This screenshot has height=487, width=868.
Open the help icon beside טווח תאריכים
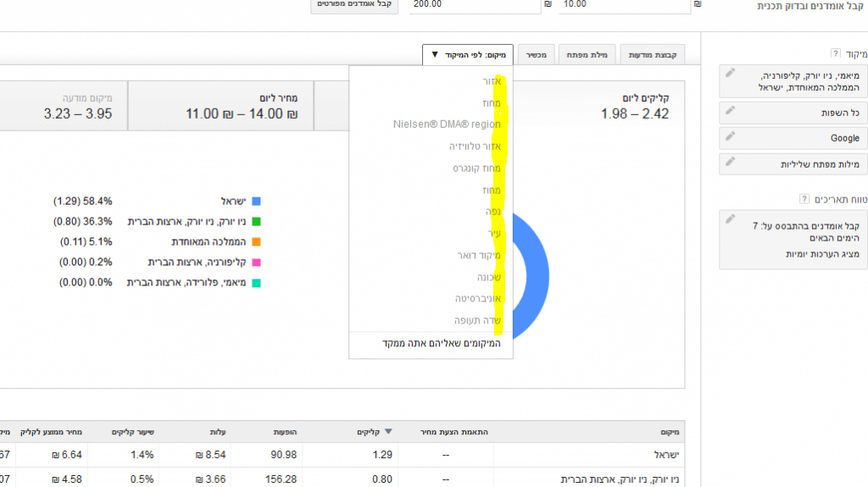[804, 199]
